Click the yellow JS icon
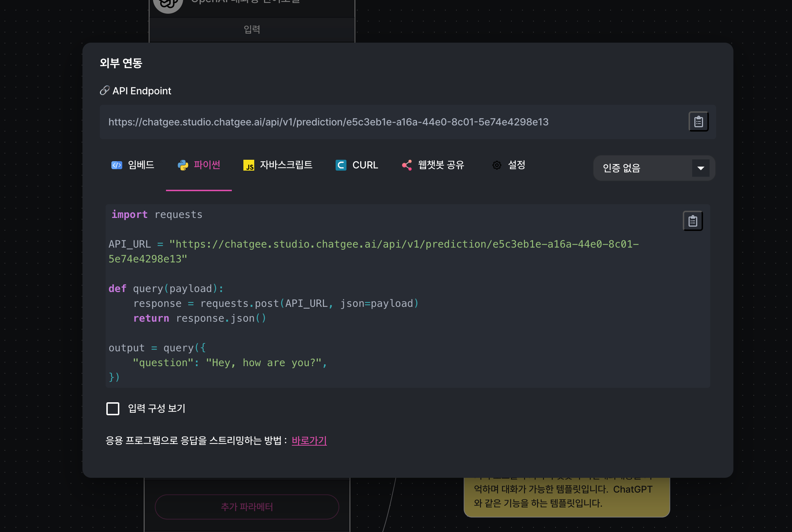Image resolution: width=792 pixels, height=532 pixels. (x=249, y=166)
